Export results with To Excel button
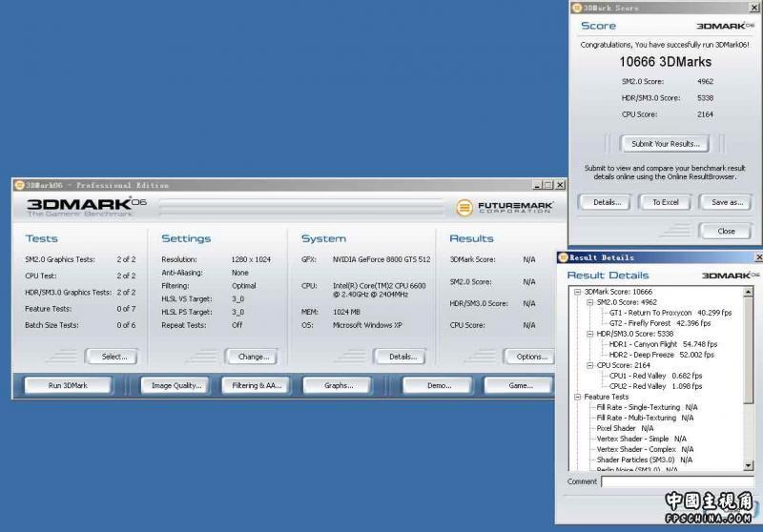 (665, 202)
